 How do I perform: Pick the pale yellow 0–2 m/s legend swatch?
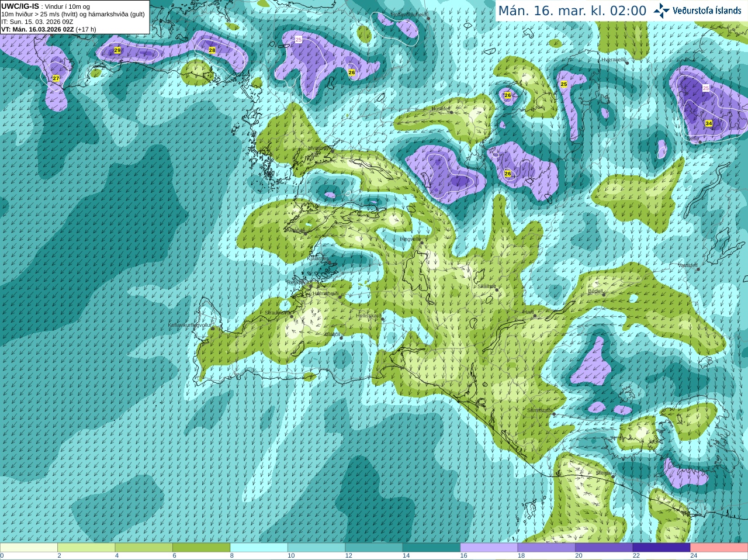[29, 548]
